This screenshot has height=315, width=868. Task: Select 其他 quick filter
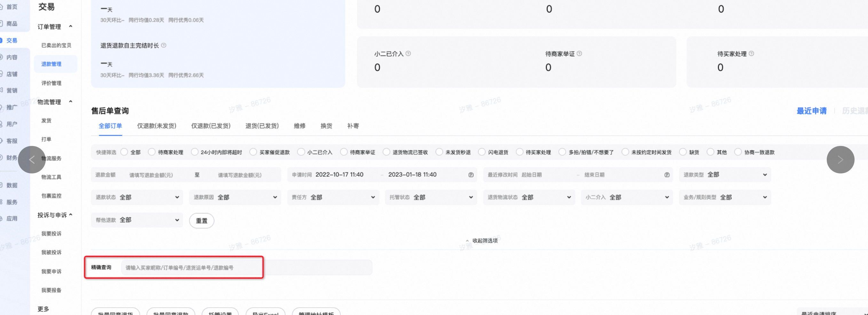(710, 152)
